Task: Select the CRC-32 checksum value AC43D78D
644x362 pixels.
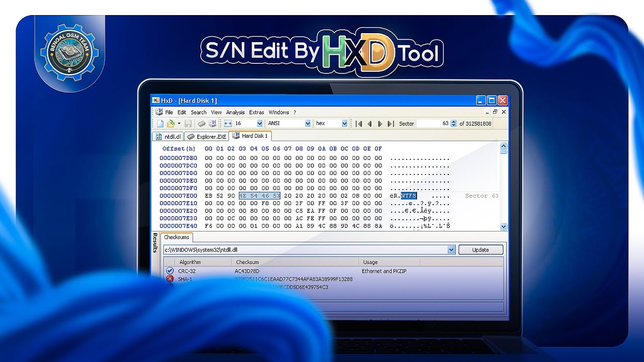Action: click(x=247, y=271)
